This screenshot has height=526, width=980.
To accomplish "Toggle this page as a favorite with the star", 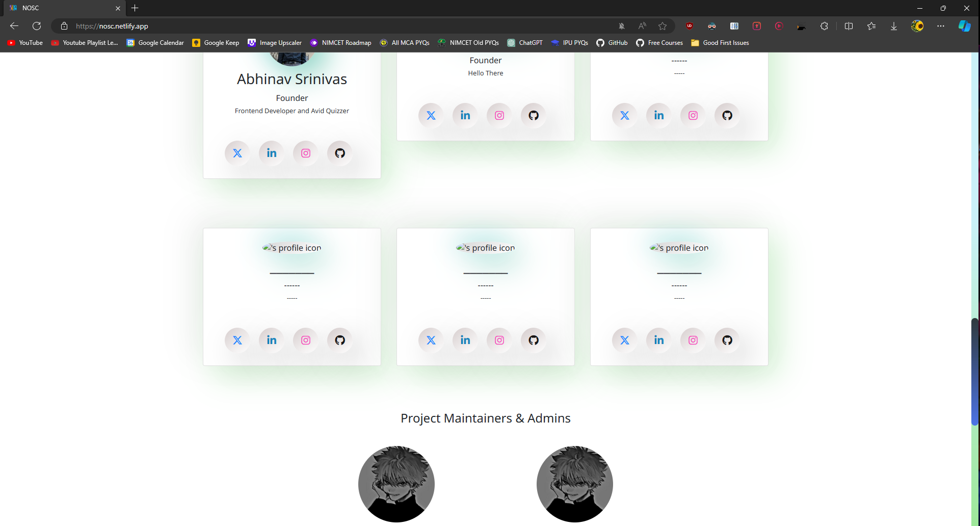I will [662, 26].
